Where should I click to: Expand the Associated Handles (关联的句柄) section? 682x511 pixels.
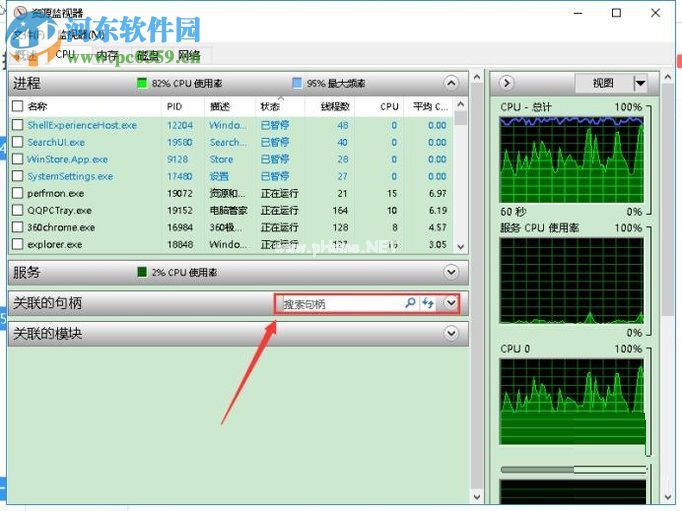click(x=451, y=303)
